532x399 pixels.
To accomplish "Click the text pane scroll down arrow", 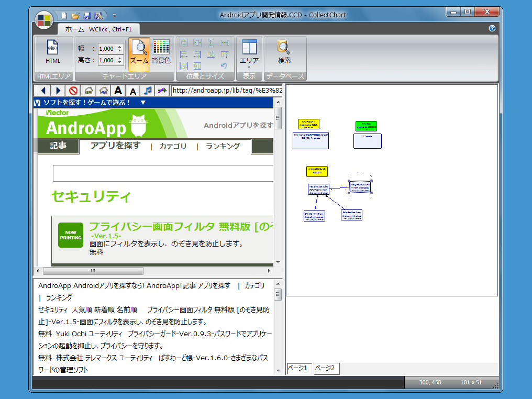I will click(278, 371).
